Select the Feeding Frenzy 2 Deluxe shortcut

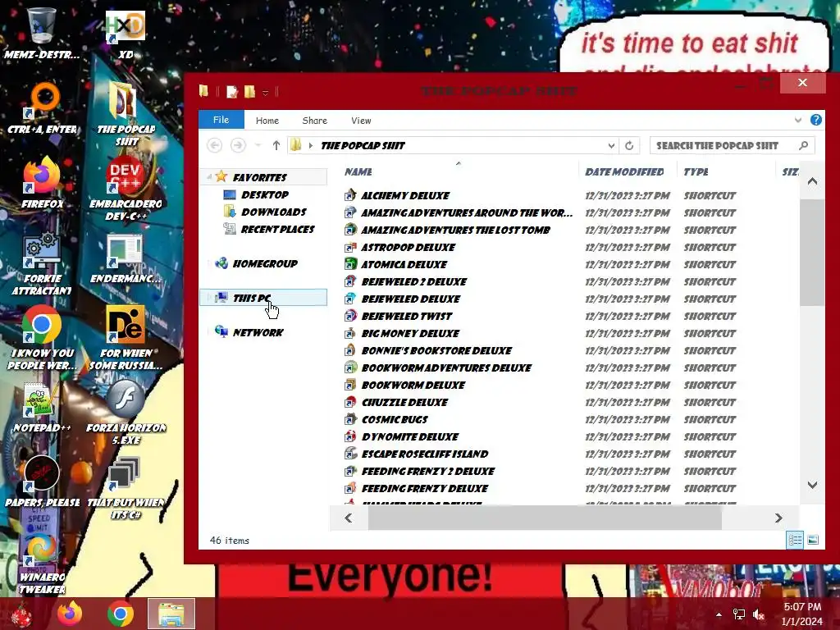pos(427,471)
